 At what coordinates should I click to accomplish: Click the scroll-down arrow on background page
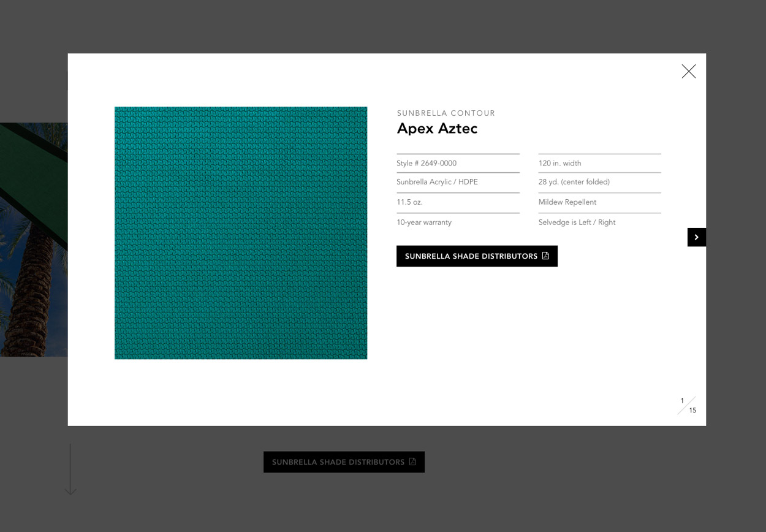70,469
